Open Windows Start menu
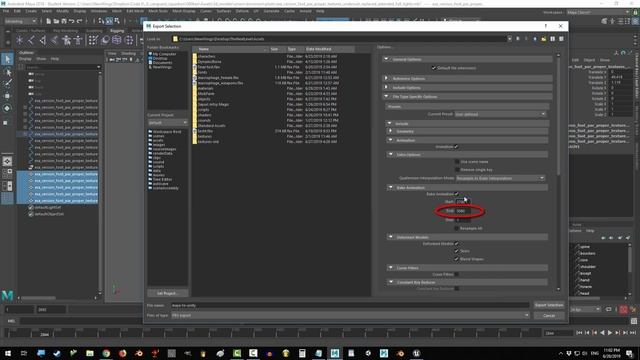 tap(8, 353)
